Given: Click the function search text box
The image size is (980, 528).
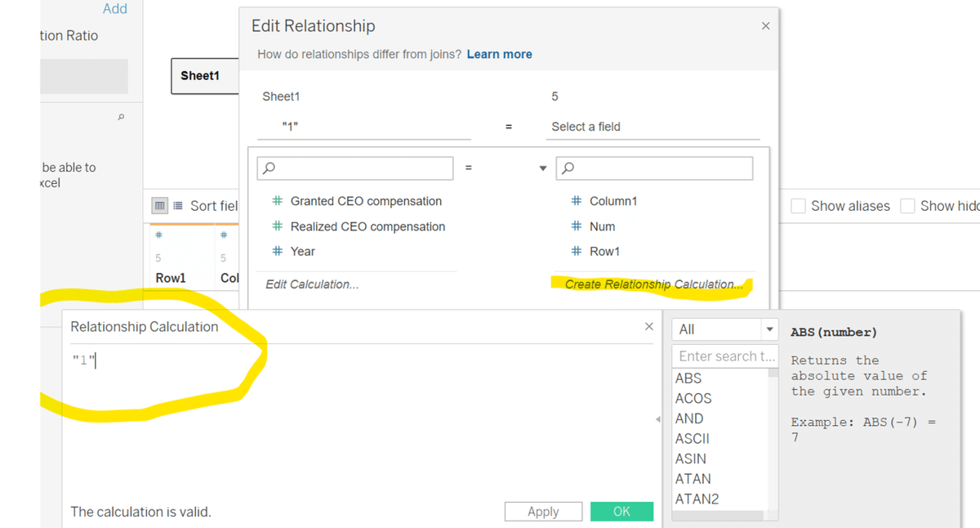Looking at the screenshot, I should [723, 356].
